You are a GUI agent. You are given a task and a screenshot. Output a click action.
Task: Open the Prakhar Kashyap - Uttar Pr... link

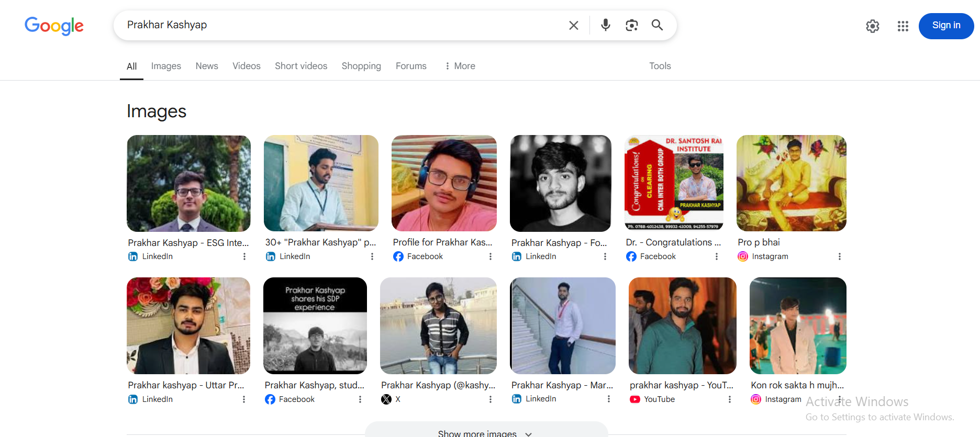click(186, 385)
